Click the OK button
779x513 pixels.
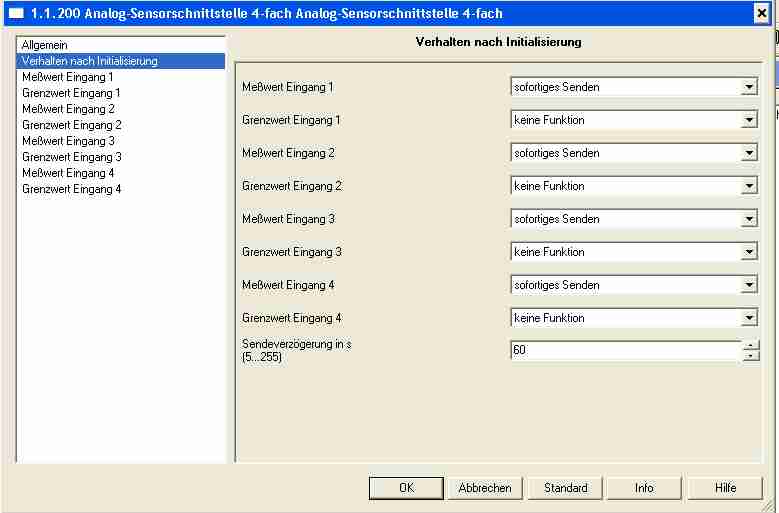tap(406, 488)
